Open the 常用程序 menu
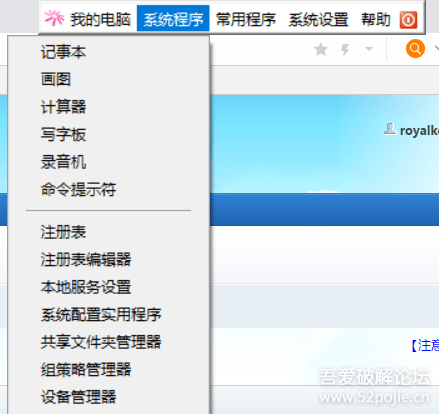Viewport: 439px width, 414px height. (246, 19)
